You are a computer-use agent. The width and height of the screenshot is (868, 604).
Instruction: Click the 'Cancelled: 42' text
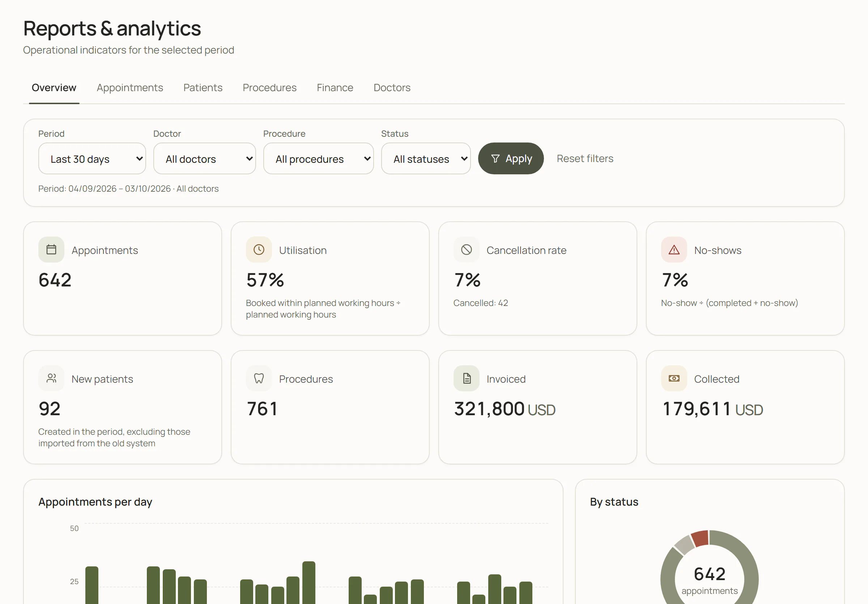(481, 303)
